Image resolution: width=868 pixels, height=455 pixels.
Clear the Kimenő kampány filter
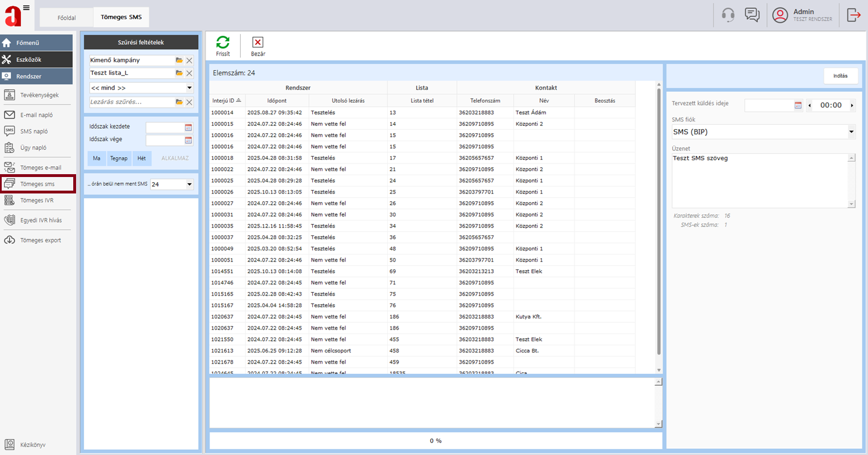click(x=190, y=61)
